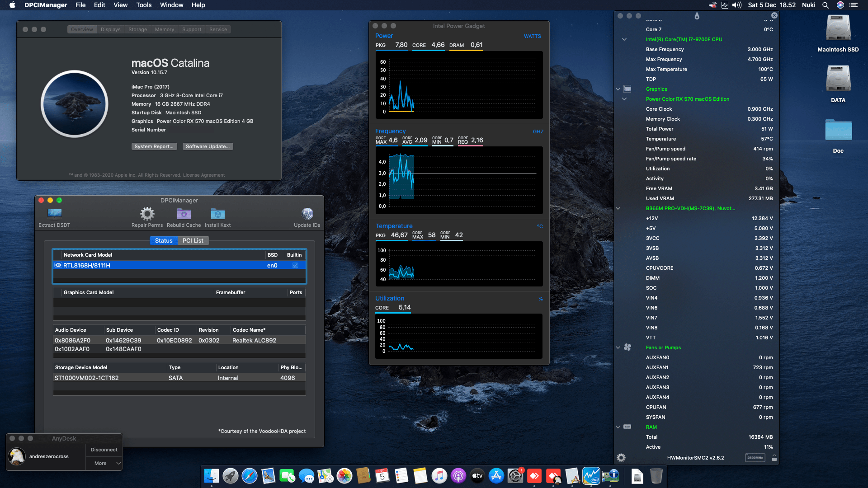Click the eye toggle next to RTL8168H

click(x=58, y=265)
